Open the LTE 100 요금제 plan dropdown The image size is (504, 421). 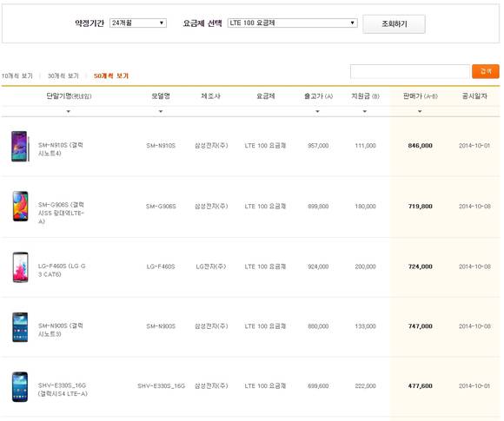pos(293,23)
